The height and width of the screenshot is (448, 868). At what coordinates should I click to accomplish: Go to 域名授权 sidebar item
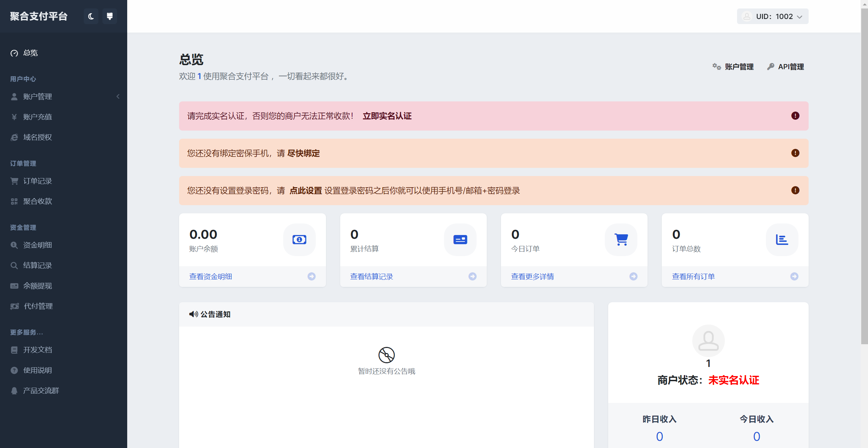coord(37,137)
